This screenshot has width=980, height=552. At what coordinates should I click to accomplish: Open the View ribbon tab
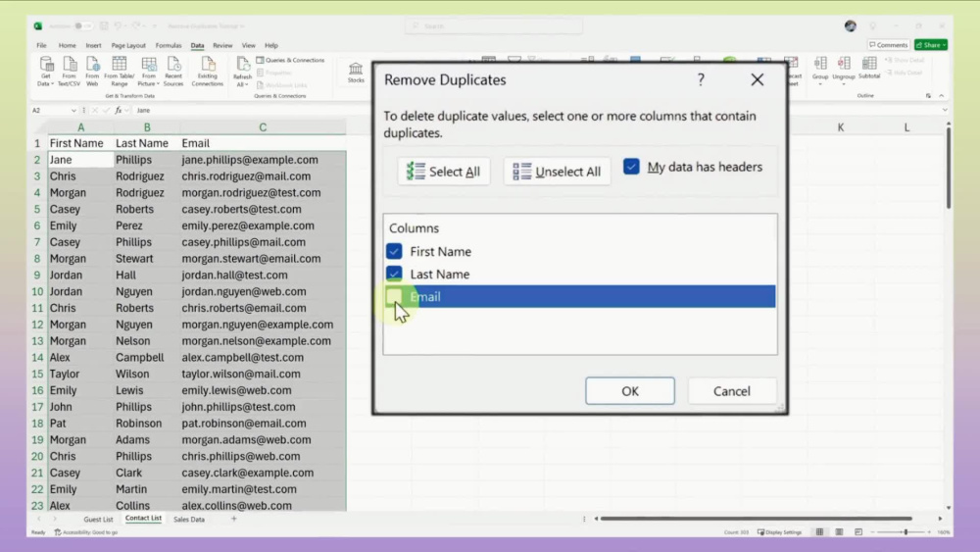[x=249, y=46]
